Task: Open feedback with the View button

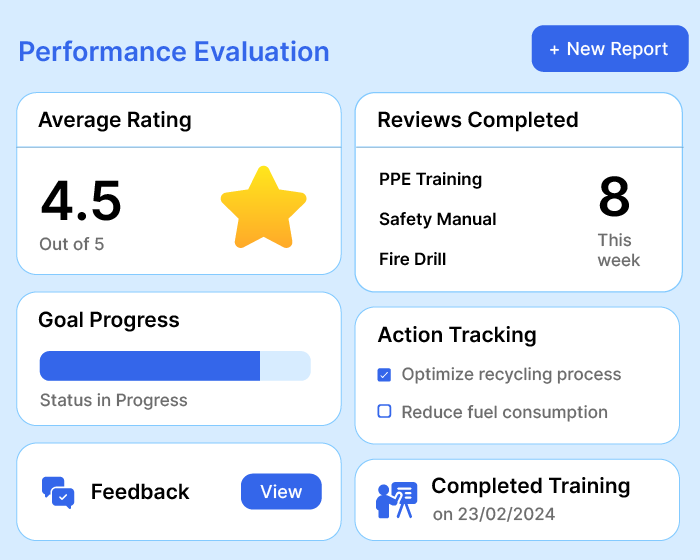Action: [x=281, y=492]
